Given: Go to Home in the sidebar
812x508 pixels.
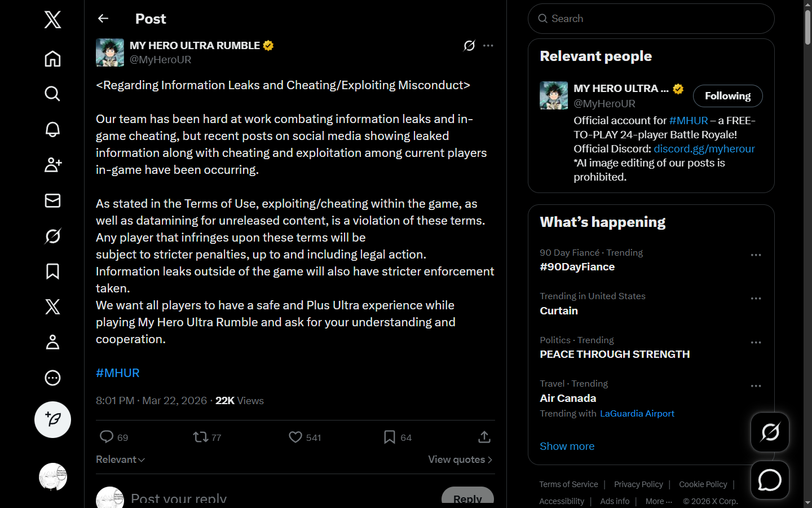Looking at the screenshot, I should pyautogui.click(x=52, y=58).
